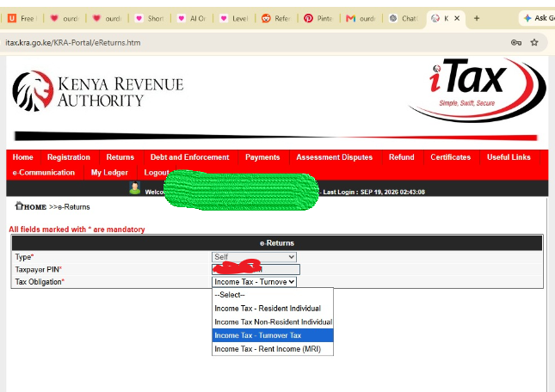Viewport: 555px width, 392px height.
Task: Switch to the Free tab
Action: pos(22,18)
